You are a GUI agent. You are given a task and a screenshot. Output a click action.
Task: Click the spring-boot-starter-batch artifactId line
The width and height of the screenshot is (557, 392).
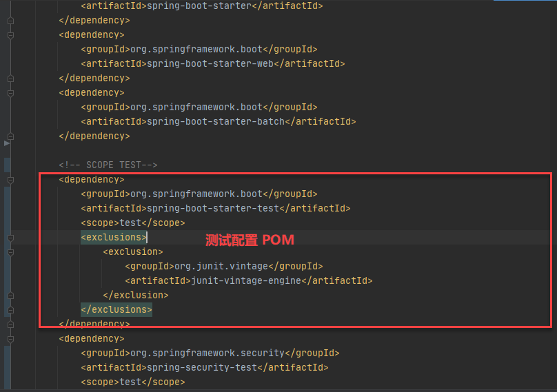point(218,121)
